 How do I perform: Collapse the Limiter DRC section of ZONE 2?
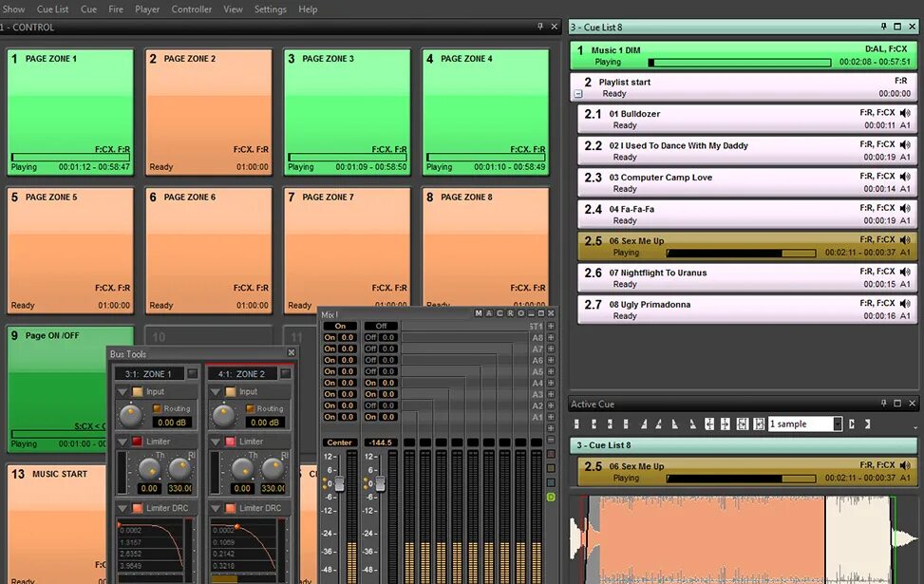click(215, 508)
